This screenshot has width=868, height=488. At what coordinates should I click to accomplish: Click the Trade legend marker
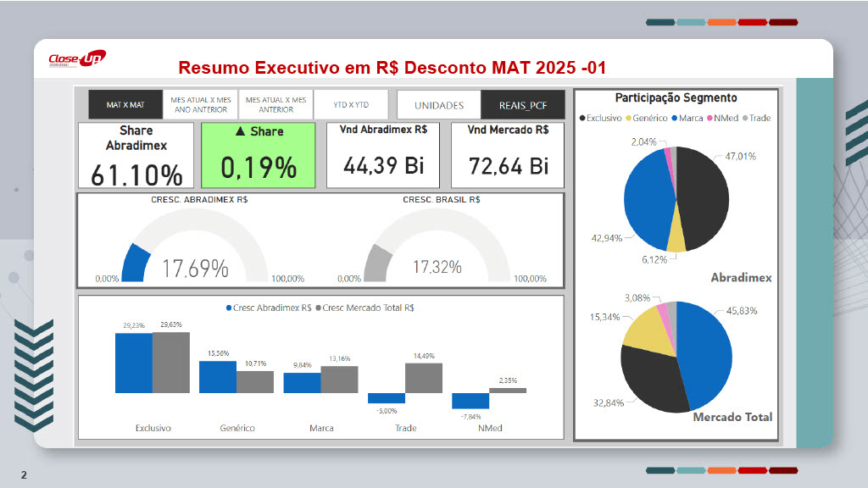(x=745, y=118)
